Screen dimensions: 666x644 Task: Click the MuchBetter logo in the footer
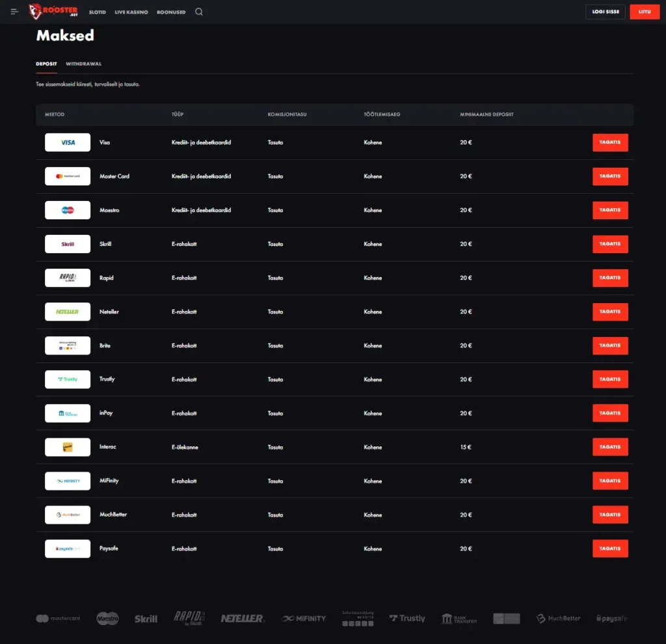(558, 619)
